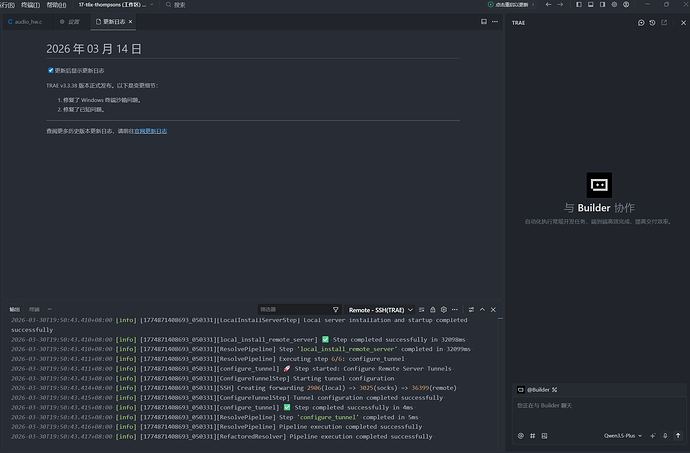Open workspace name dropdown in title bar

[116, 5]
